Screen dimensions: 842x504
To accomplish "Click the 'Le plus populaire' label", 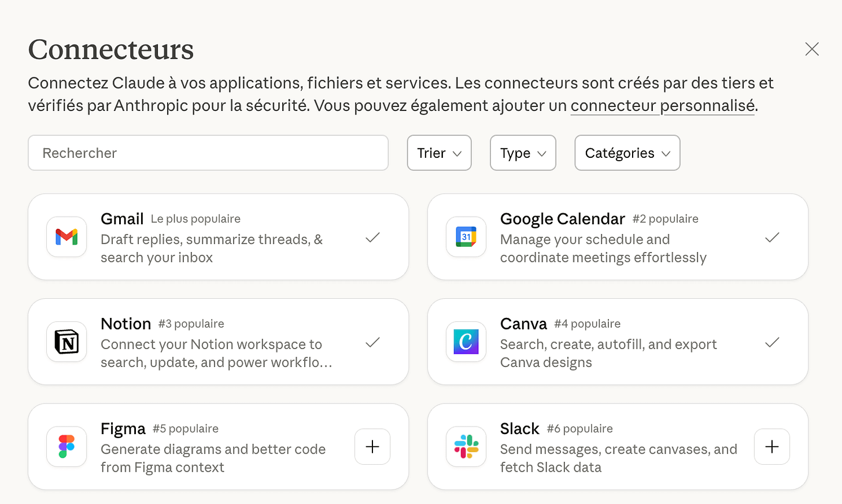I will pyautogui.click(x=195, y=219).
